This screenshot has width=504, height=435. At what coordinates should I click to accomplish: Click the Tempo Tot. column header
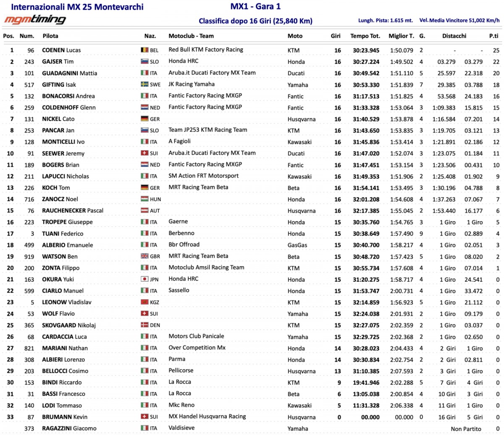point(365,36)
